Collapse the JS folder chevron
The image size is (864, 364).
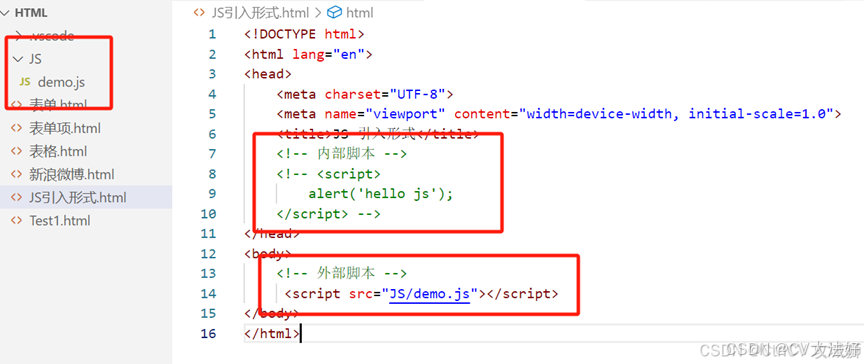click(18, 59)
